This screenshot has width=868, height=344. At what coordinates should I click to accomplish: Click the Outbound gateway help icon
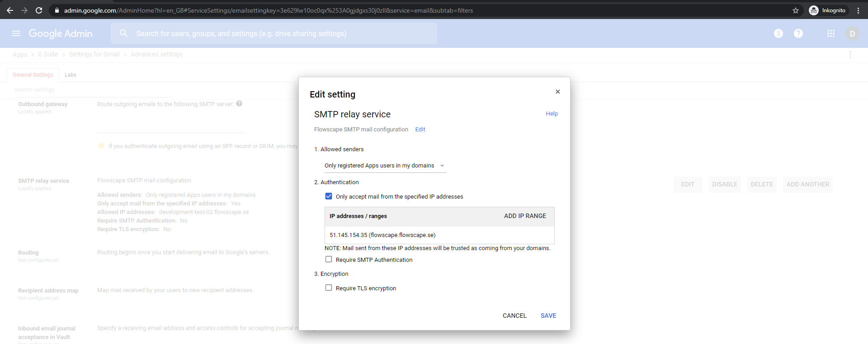click(x=239, y=103)
